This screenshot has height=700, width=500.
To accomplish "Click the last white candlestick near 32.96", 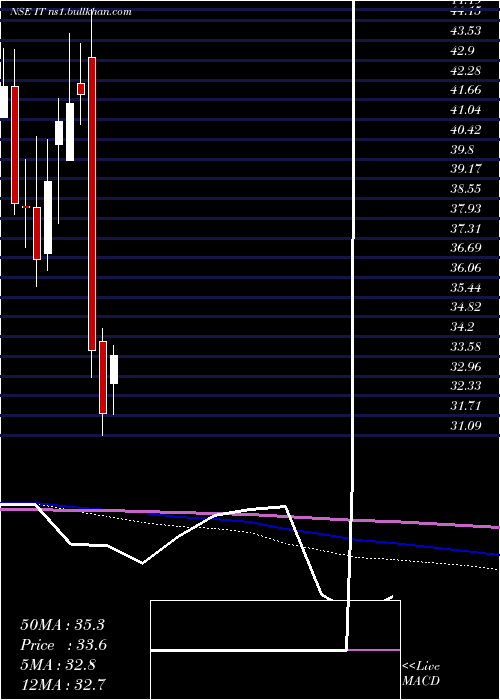I will point(114,369).
